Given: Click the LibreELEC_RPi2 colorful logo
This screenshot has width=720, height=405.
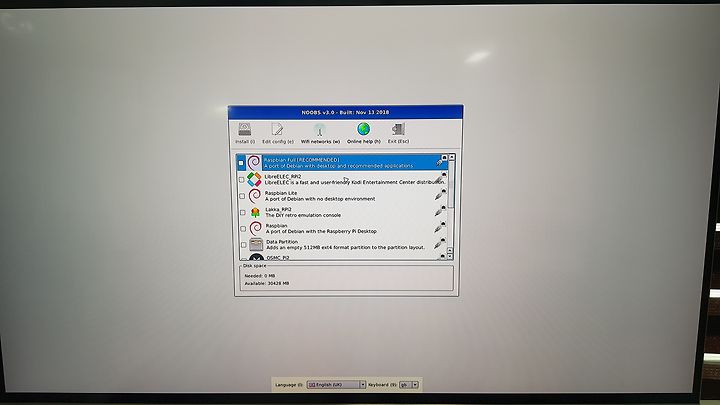Looking at the screenshot, I should [254, 179].
